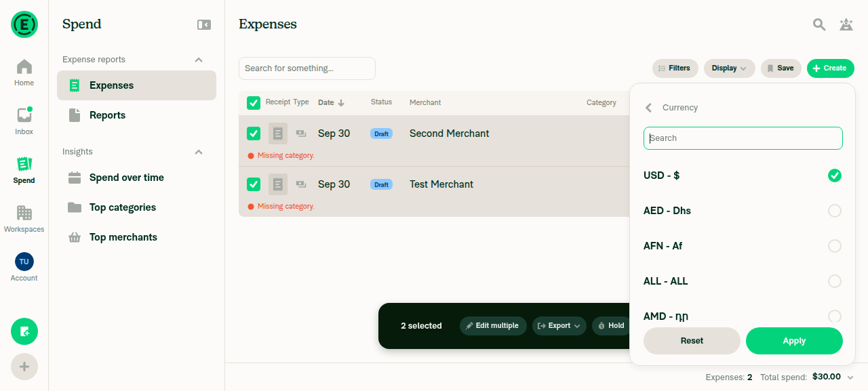868x391 pixels.
Task: Click the Expensify logo icon
Action: click(x=24, y=24)
